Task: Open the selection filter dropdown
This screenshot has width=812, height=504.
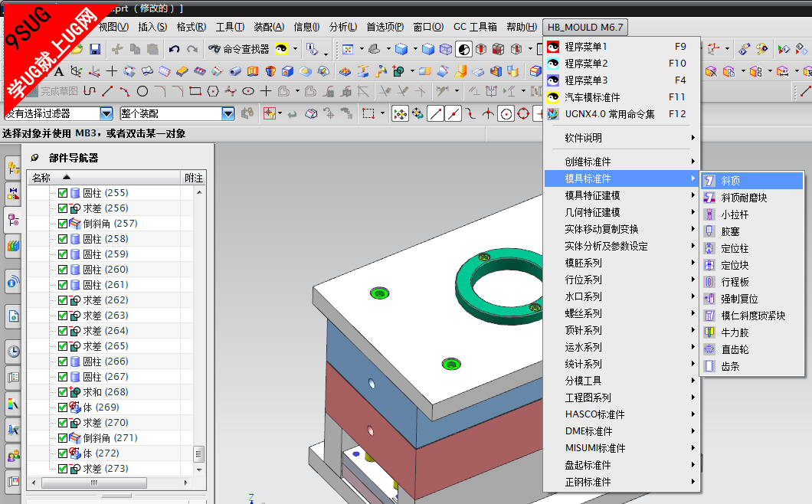Action: [x=106, y=113]
